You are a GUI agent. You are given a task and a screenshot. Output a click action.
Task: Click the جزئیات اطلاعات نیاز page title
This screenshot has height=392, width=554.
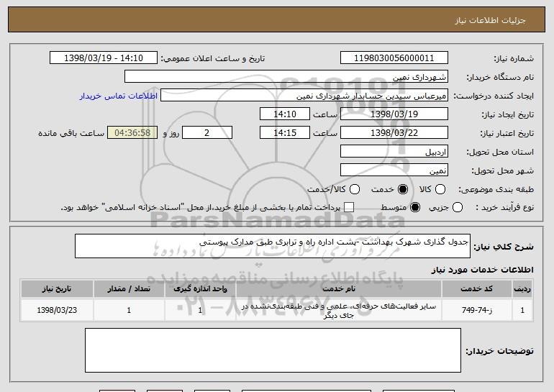490,20
